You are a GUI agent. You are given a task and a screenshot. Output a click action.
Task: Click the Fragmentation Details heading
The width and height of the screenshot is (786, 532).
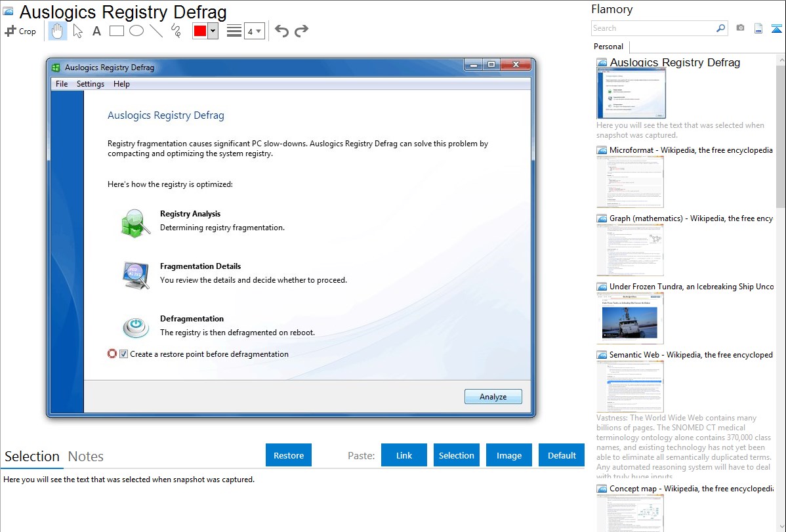201,266
